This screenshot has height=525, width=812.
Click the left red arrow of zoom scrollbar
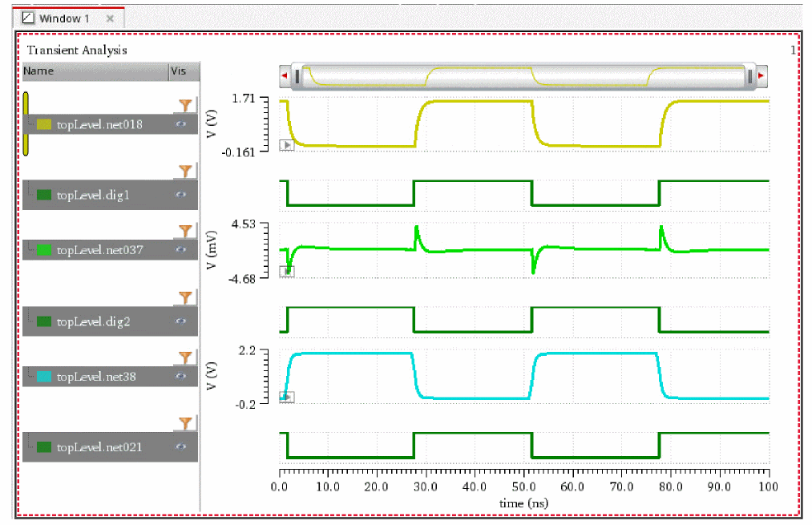click(x=285, y=76)
